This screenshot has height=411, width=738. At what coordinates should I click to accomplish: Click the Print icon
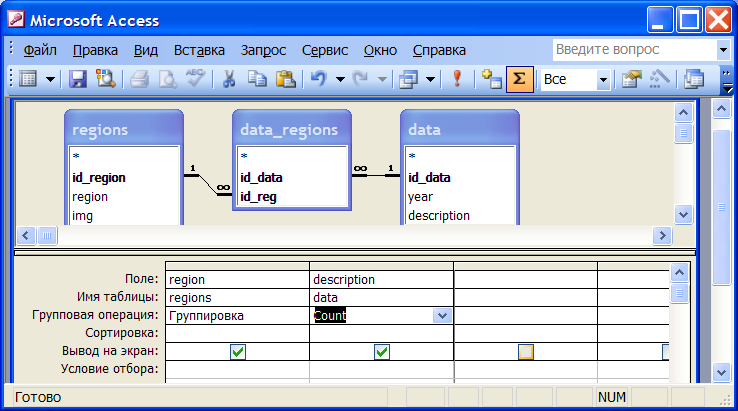pos(139,79)
